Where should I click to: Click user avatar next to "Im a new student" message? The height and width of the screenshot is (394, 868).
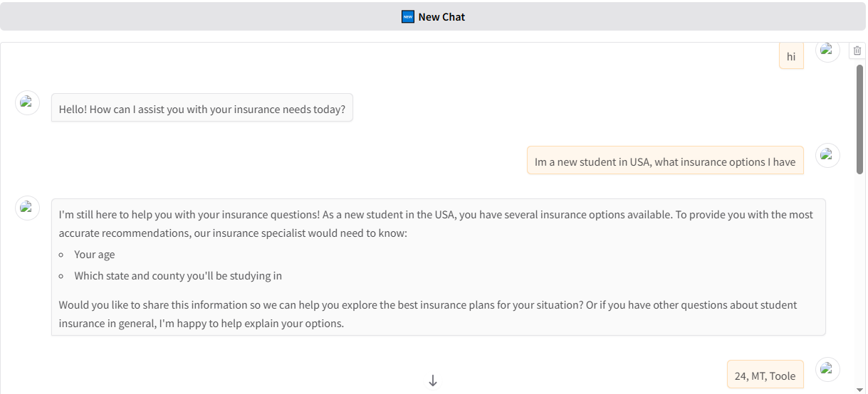click(x=827, y=155)
